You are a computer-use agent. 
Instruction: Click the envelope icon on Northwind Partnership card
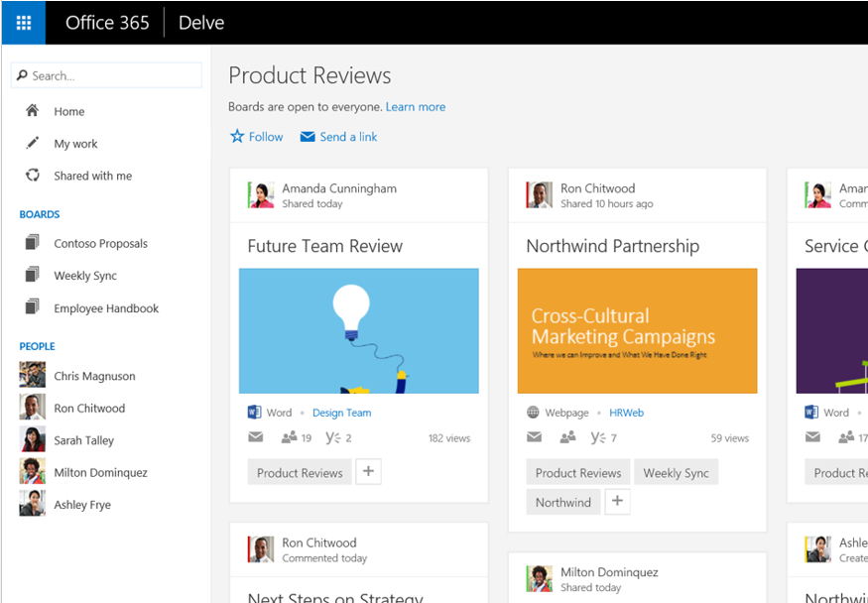click(534, 436)
